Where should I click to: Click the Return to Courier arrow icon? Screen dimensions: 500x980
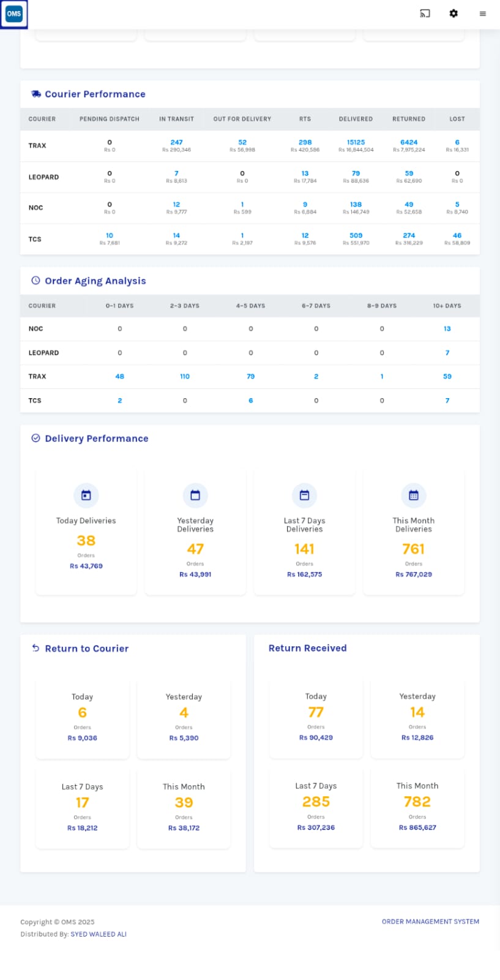(x=35, y=648)
